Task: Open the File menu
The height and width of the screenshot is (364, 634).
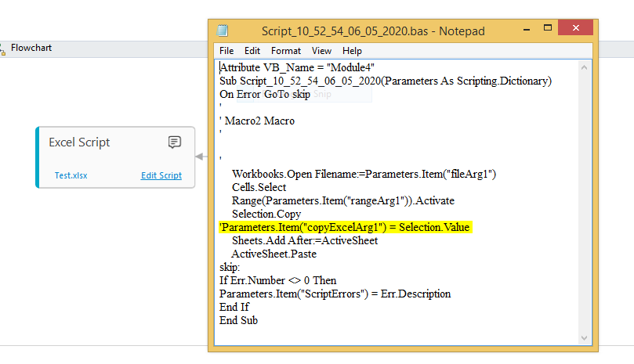Action: coord(226,51)
